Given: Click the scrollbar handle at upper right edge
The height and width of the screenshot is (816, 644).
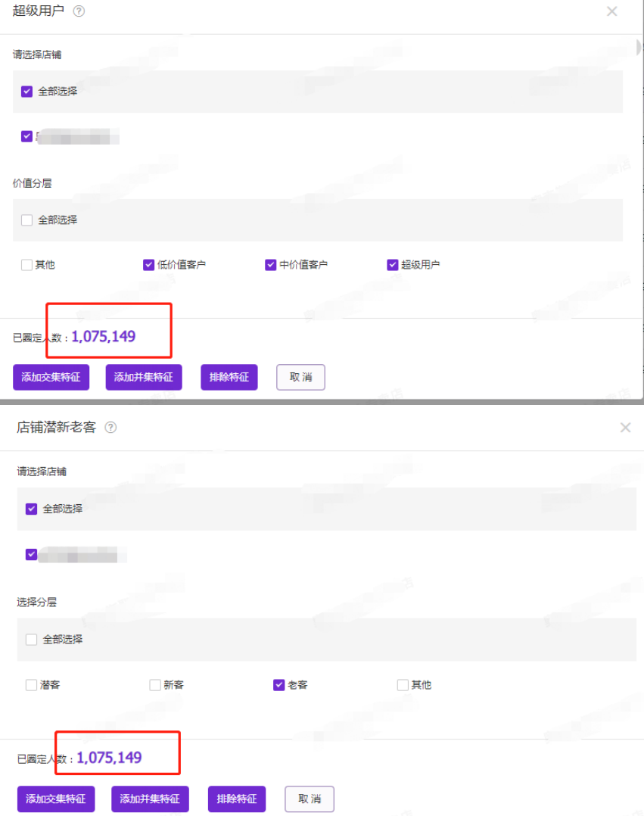Looking at the screenshot, I should pos(639,47).
